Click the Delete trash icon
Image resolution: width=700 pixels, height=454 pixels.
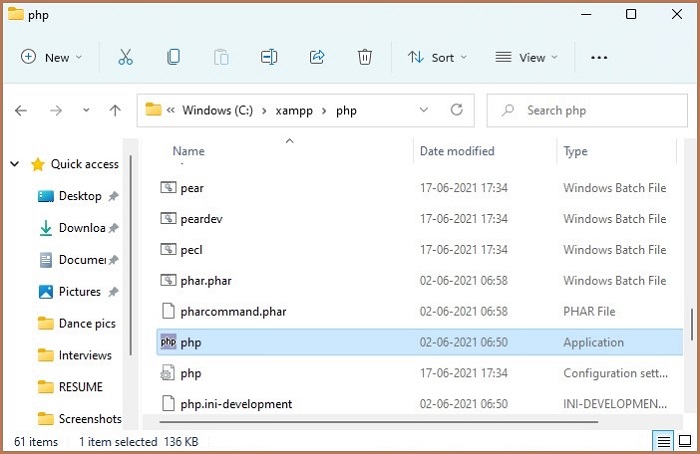click(x=365, y=57)
